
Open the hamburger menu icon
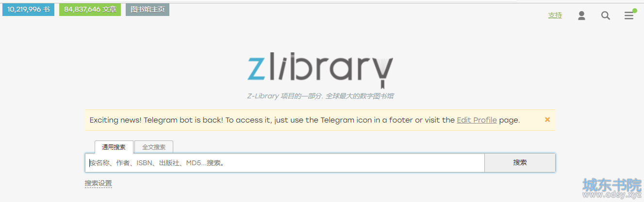click(629, 16)
